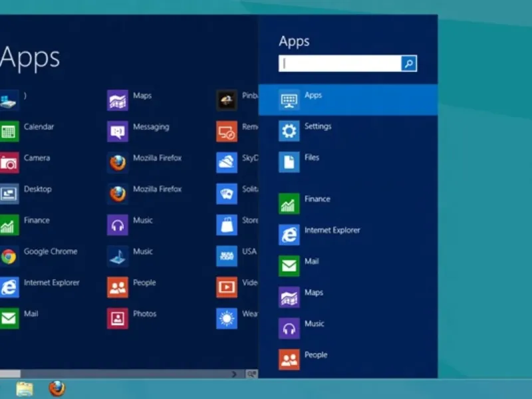This screenshot has width=532, height=399.
Task: Open Mail in the left Apps list
Action: tap(19, 319)
